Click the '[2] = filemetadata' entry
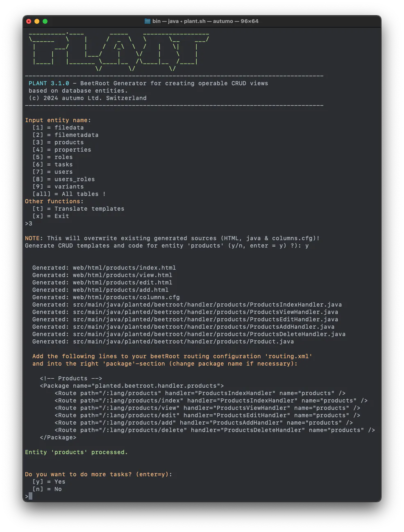 (x=65, y=135)
